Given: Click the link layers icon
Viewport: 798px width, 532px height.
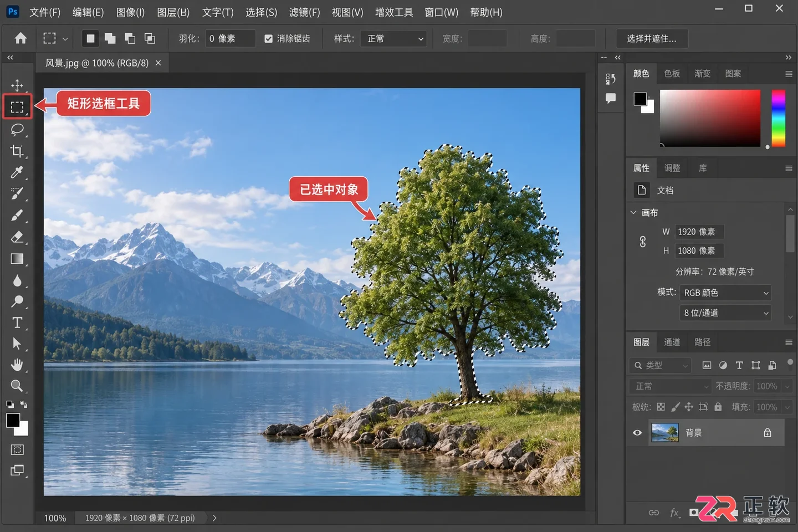Looking at the screenshot, I should point(654,513).
